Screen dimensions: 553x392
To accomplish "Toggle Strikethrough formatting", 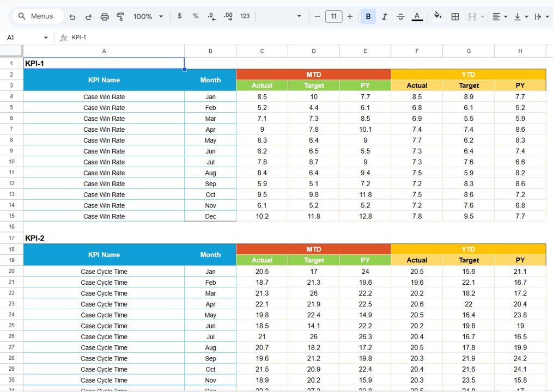I will pos(400,17).
